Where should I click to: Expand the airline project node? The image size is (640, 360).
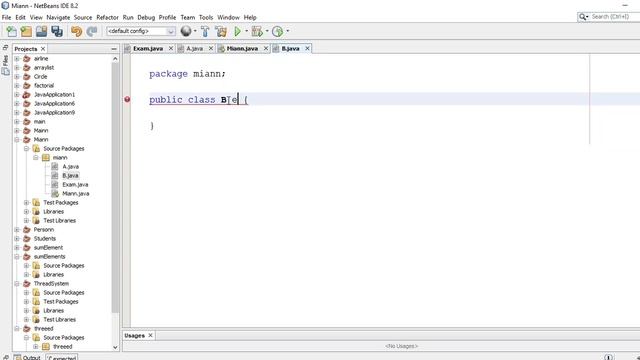(17, 58)
